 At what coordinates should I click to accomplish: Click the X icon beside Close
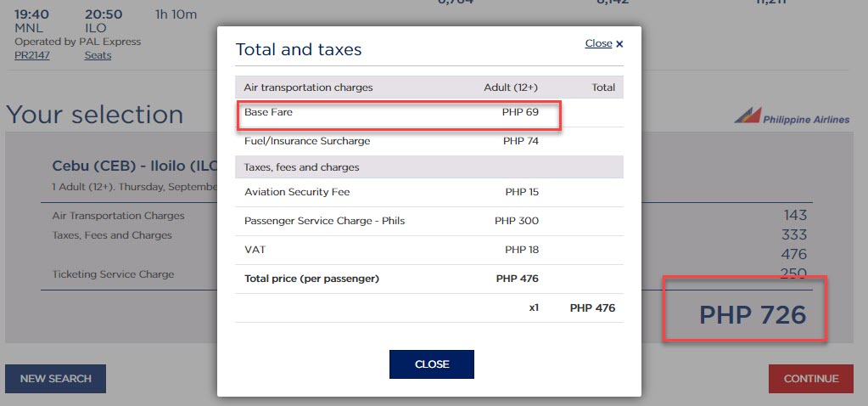point(619,44)
